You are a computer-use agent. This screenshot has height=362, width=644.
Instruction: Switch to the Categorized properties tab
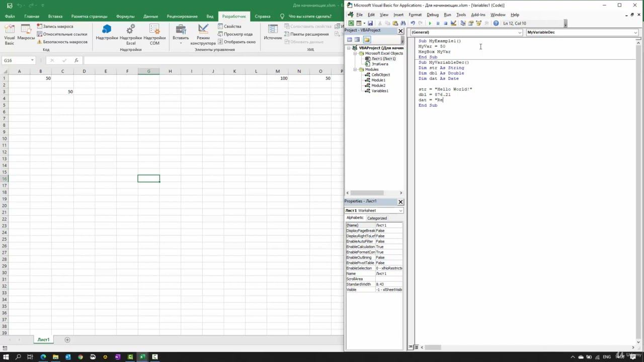[377, 218]
